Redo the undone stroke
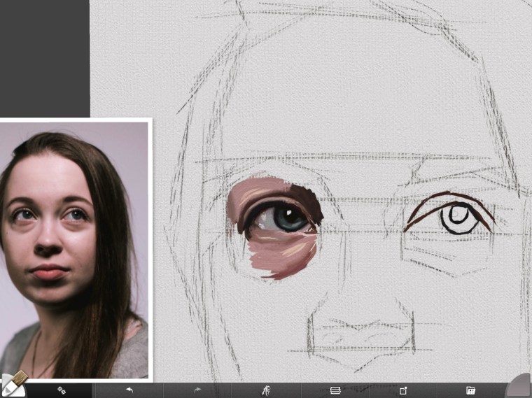532x398 pixels. click(x=197, y=390)
